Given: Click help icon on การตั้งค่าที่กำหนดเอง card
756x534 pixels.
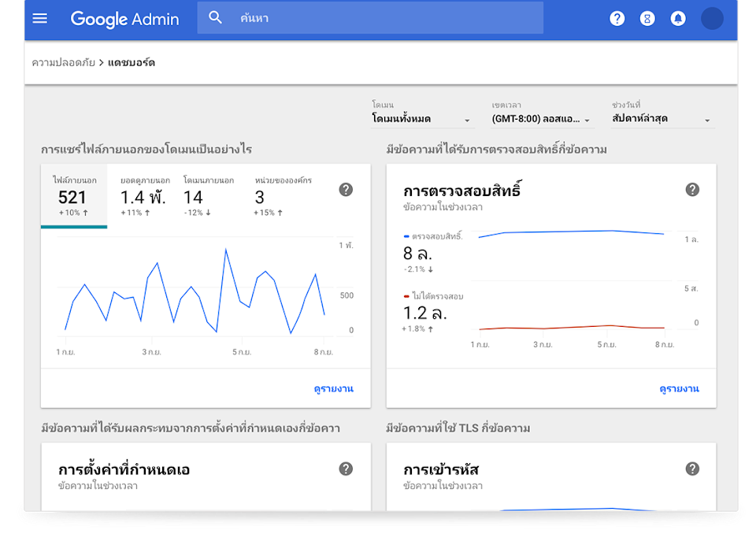Looking at the screenshot, I should coord(346,469).
